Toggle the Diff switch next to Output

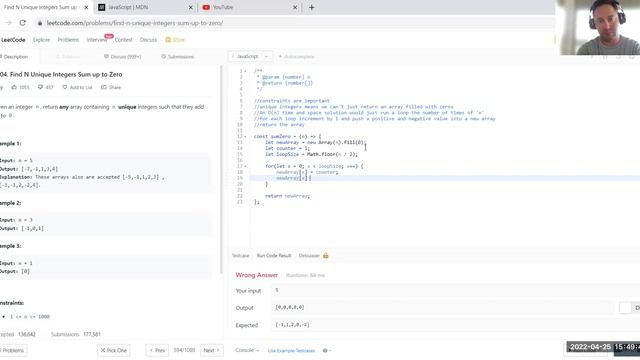pos(625,308)
